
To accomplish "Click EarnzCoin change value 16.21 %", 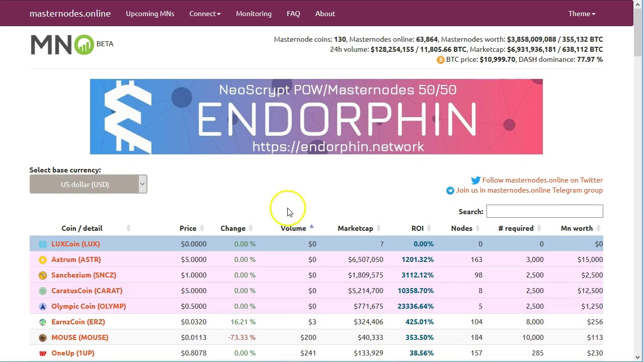I will tap(243, 322).
